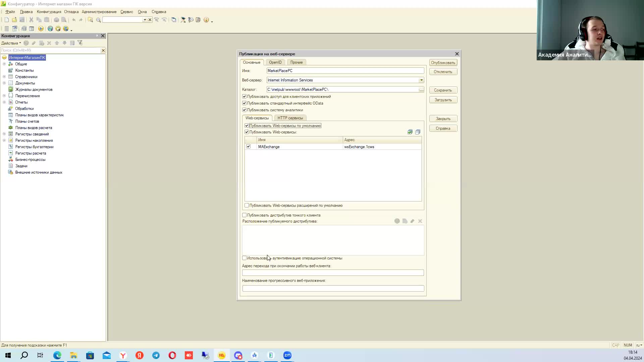This screenshot has height=362, width=644.
Task: Enable publish thin client distribution
Action: point(244,215)
